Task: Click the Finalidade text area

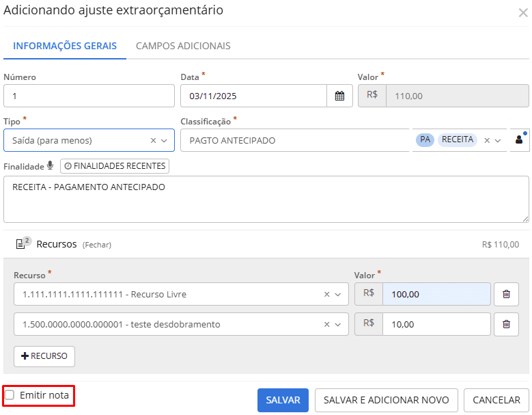Action: coord(266,200)
